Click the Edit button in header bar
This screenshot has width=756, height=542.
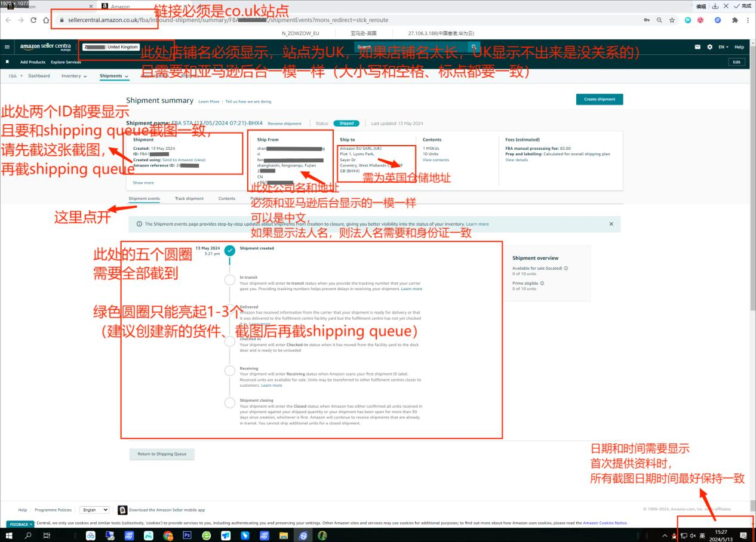tap(737, 62)
